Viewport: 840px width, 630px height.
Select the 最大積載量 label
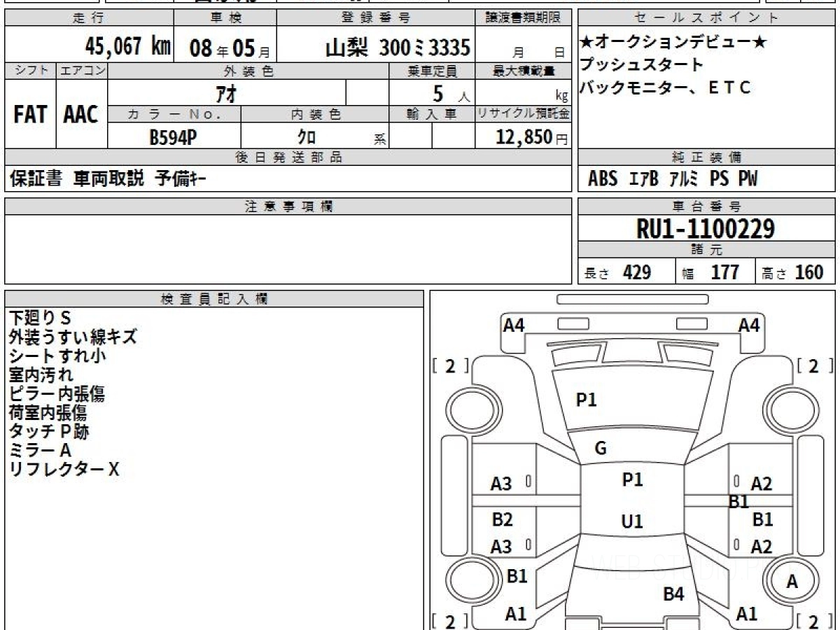click(524, 71)
